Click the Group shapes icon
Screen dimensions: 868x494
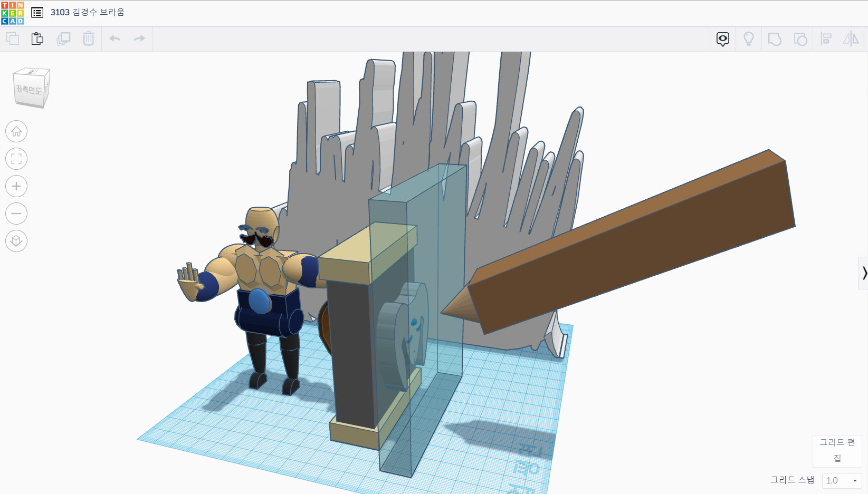pos(775,39)
